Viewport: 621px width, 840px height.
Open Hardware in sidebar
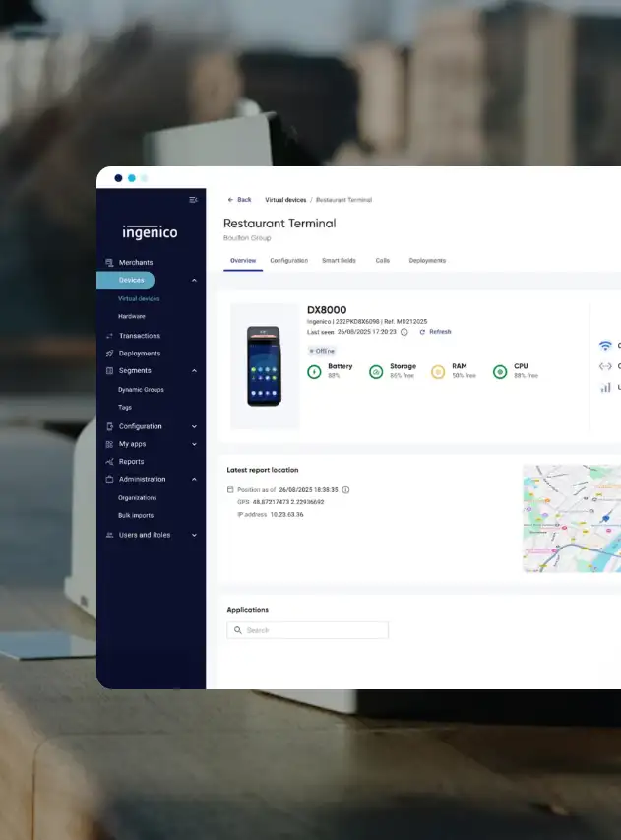pyautogui.click(x=132, y=317)
